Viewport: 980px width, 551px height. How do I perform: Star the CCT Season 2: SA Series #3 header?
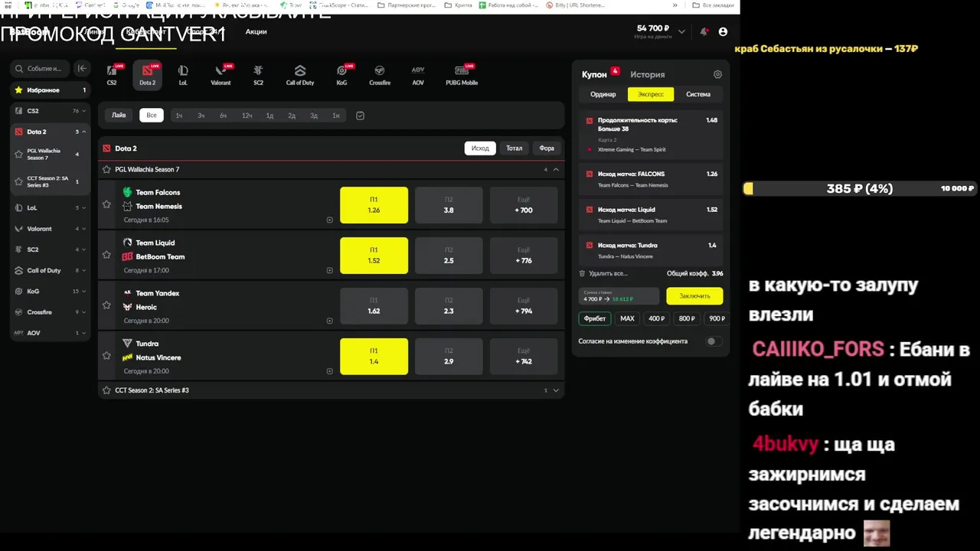[106, 390]
